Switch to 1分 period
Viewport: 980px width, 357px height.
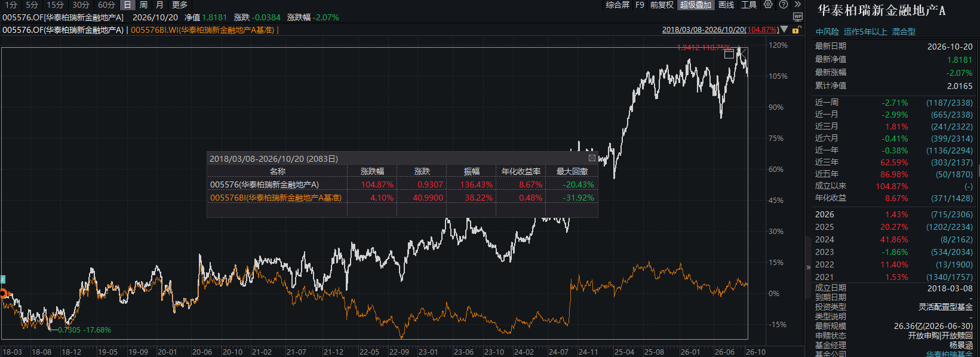11,5
